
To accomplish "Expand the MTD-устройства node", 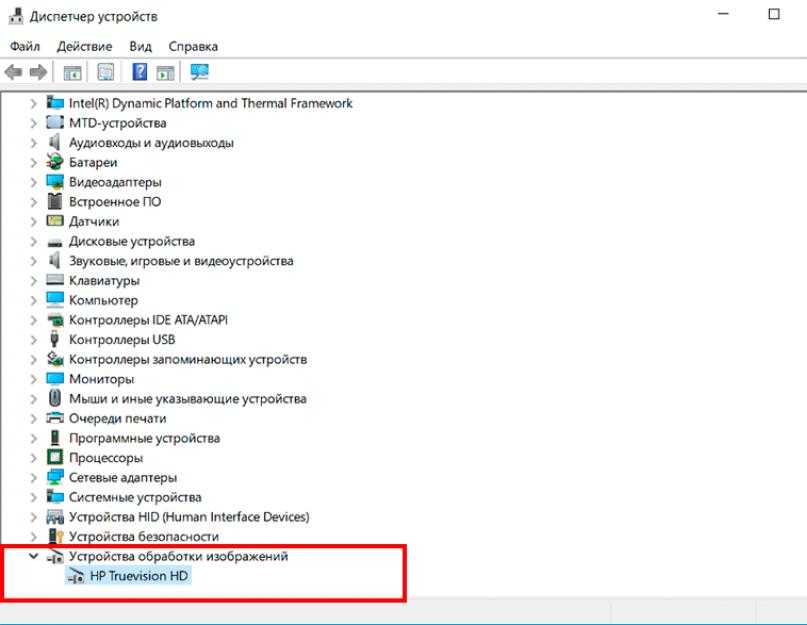I will [33, 123].
